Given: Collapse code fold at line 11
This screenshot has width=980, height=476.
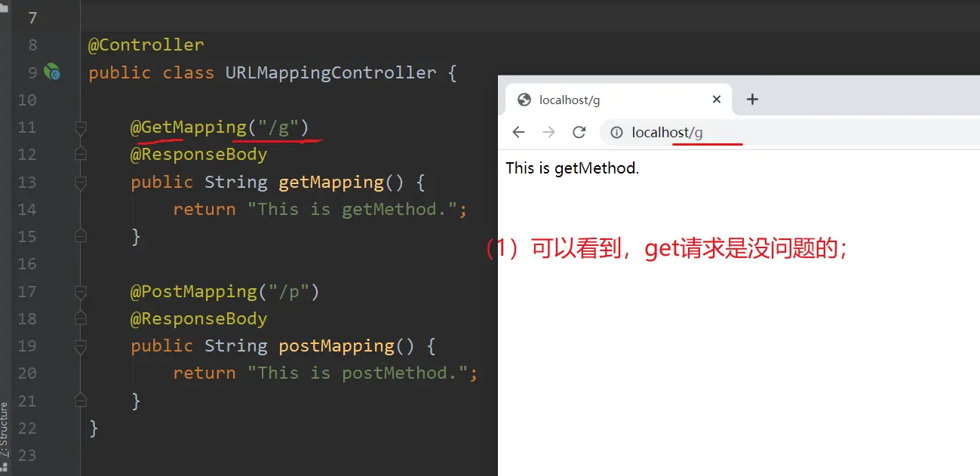Looking at the screenshot, I should 81,127.
